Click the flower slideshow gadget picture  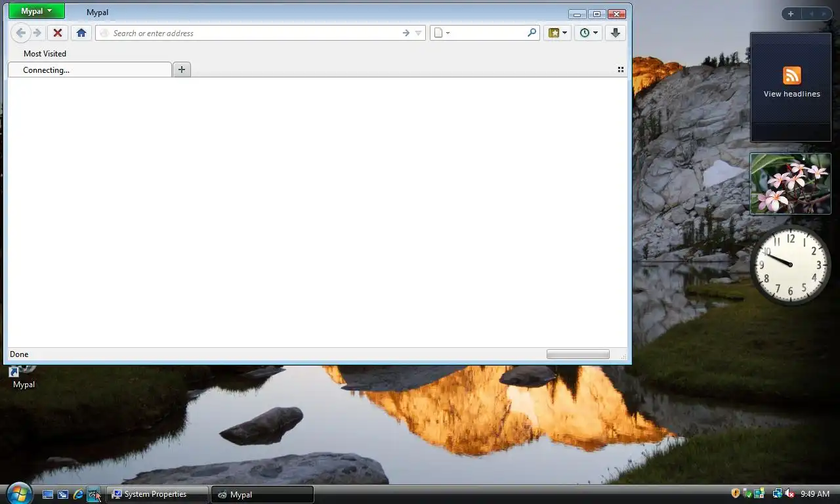[x=791, y=184]
